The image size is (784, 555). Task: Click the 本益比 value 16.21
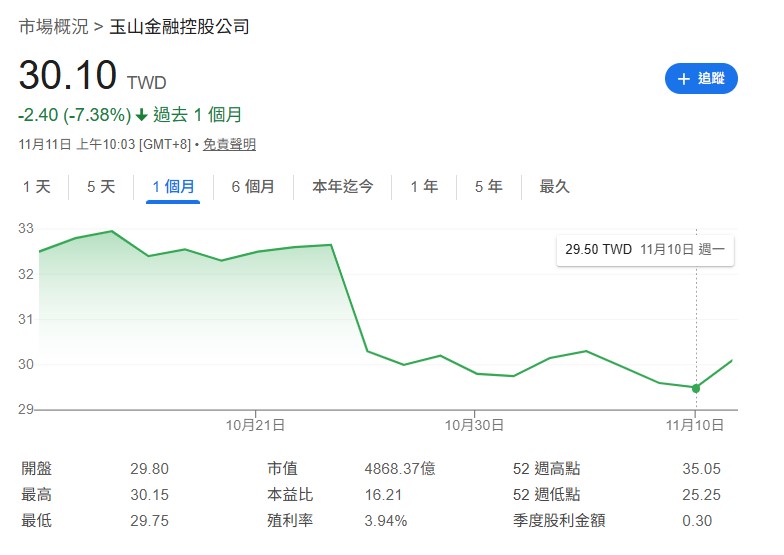coord(384,495)
